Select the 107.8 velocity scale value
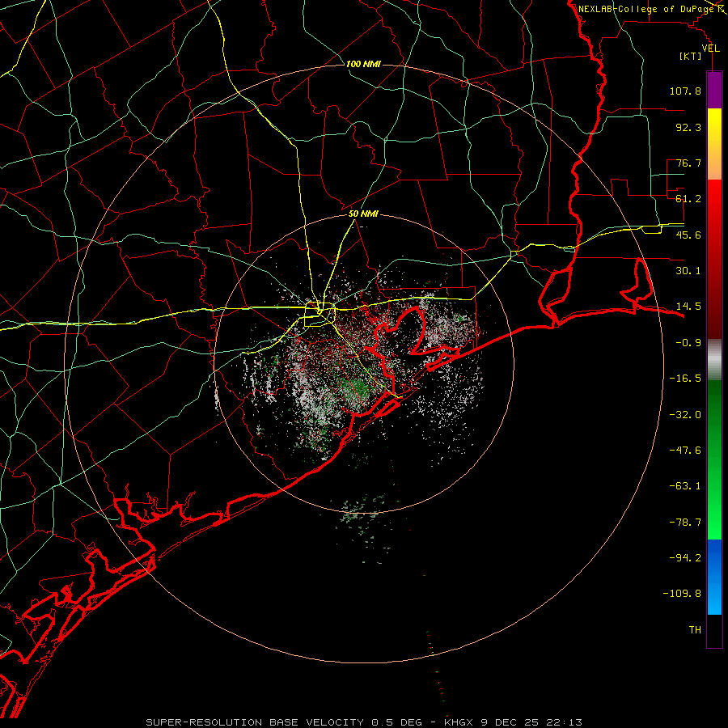 point(685,91)
